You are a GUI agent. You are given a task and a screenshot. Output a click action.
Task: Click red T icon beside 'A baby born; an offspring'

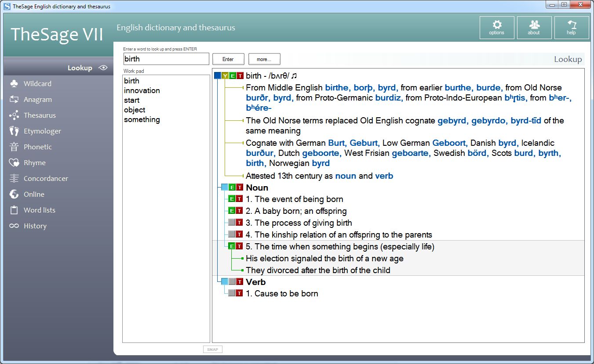pos(239,211)
